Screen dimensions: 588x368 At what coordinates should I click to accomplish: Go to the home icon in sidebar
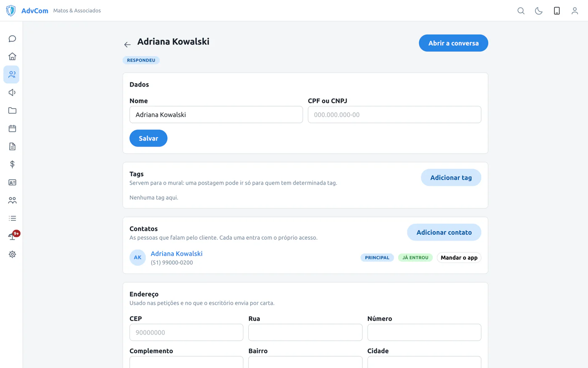(x=12, y=56)
